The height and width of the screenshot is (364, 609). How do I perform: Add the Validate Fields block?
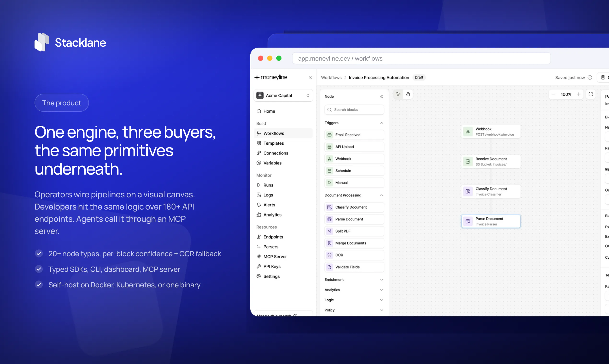coord(354,267)
